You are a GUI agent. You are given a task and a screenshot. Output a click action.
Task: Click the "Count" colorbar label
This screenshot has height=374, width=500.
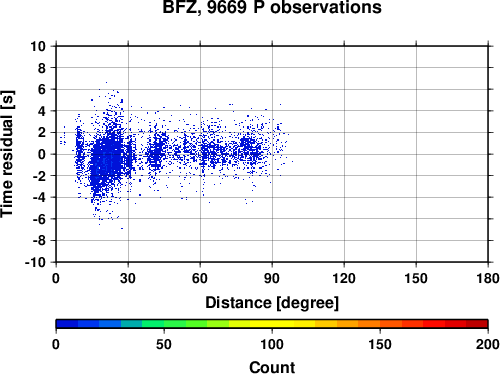coord(272,367)
